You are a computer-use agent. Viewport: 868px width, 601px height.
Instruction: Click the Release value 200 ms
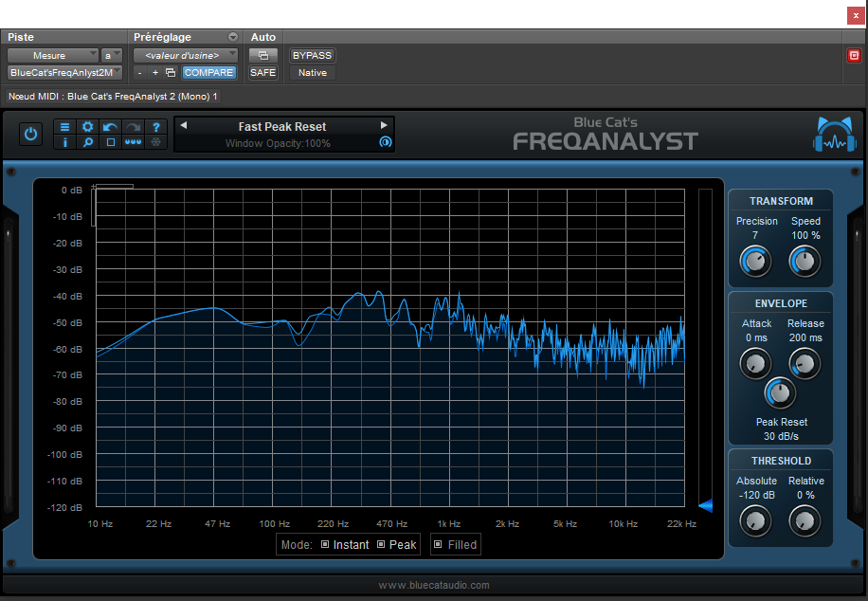tap(805, 337)
